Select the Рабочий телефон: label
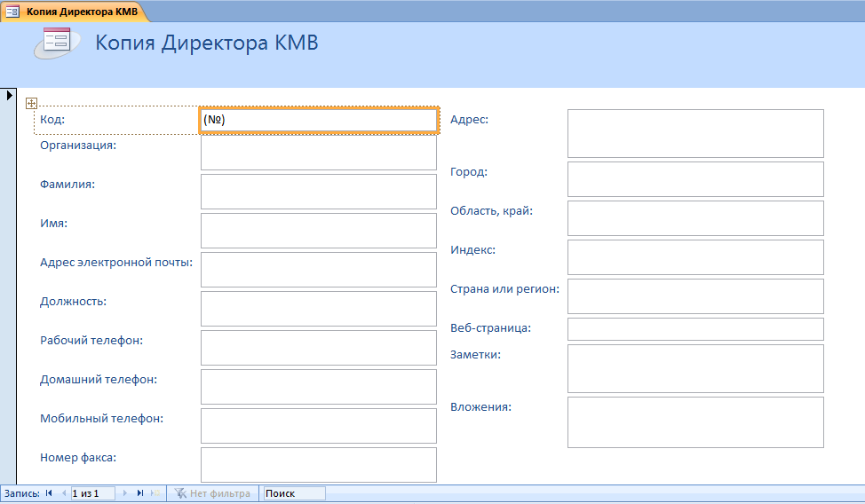 pos(91,341)
